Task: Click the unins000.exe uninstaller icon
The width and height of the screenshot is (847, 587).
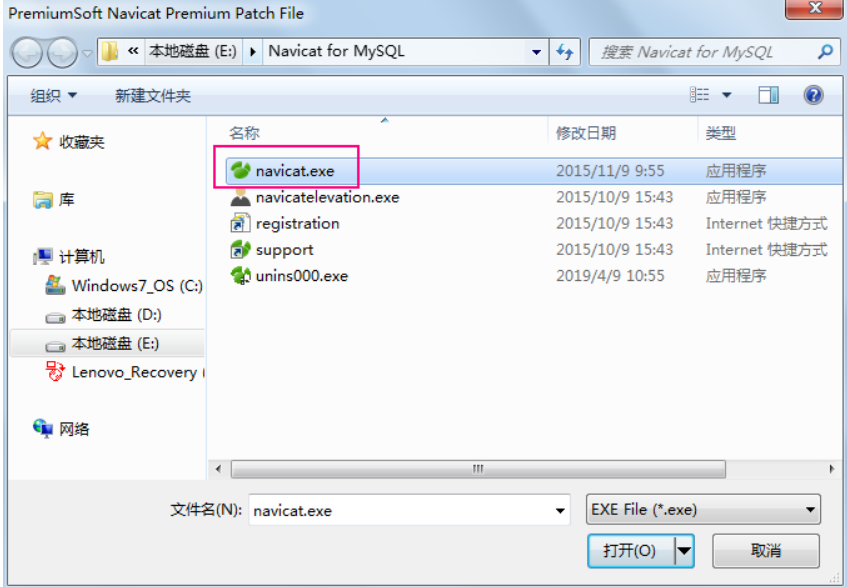Action: [x=240, y=276]
